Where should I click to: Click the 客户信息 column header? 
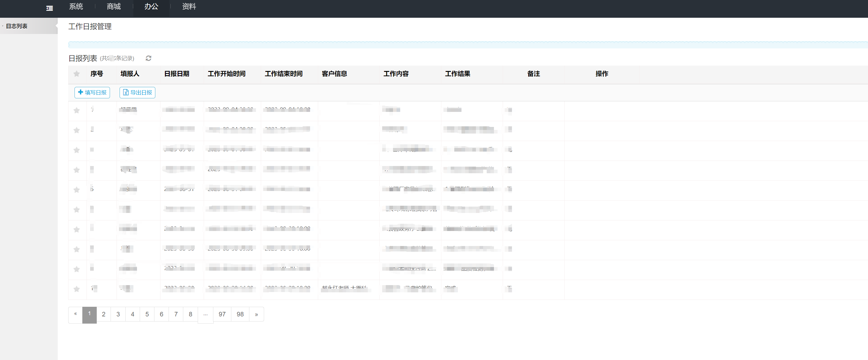334,74
